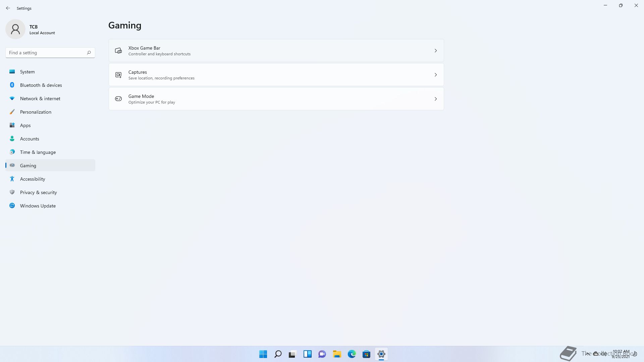Click the Find a setting search box
The image size is (644, 362).
50,53
